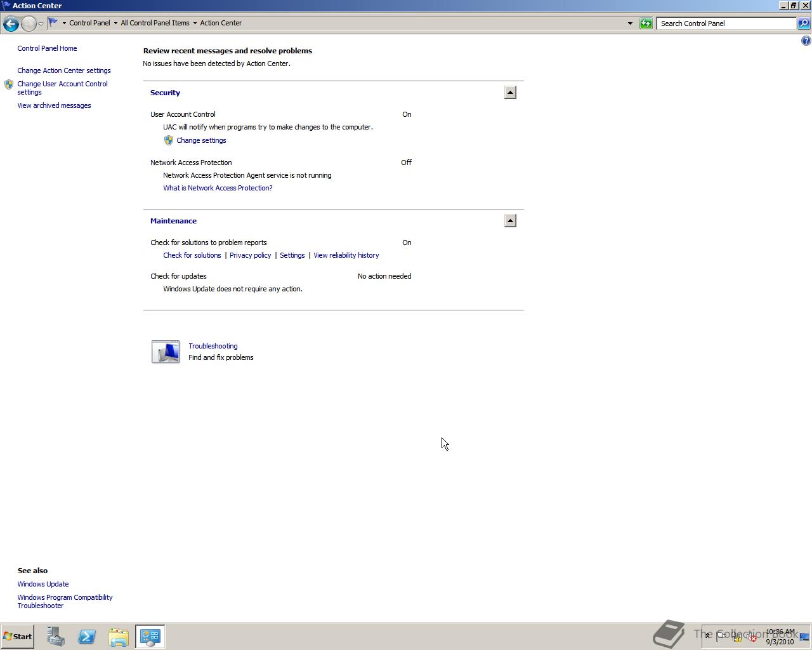Select All Control Panel Items breadcrumb

(155, 23)
